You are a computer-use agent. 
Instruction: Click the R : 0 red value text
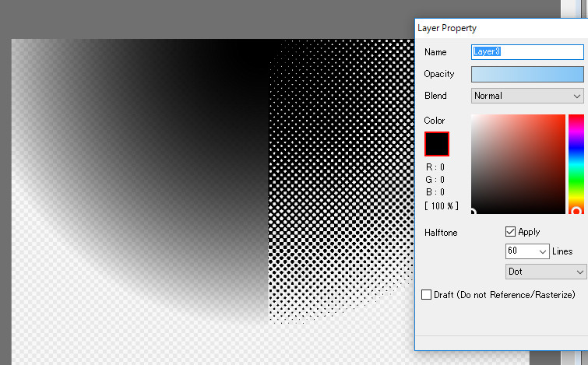pos(435,167)
